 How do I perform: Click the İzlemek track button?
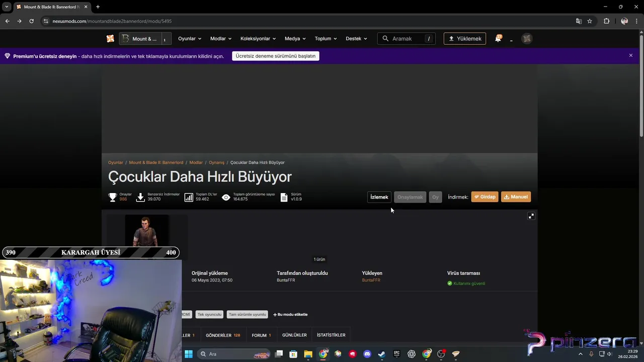click(379, 197)
